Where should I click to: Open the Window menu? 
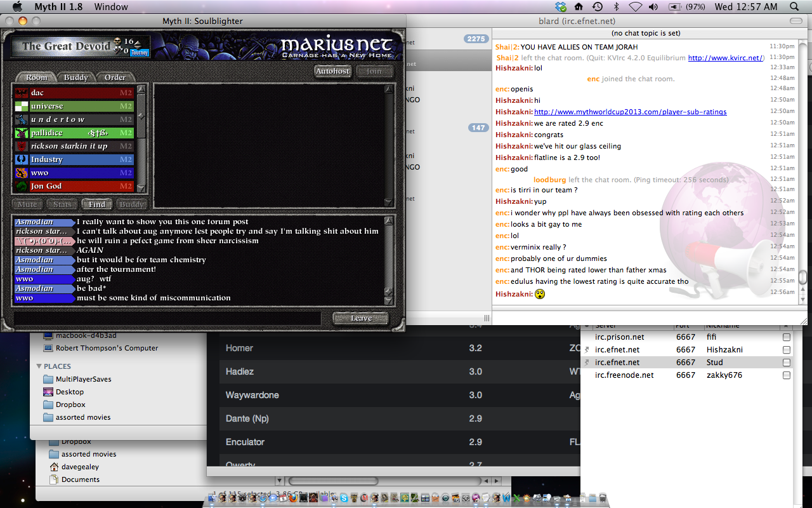[111, 7]
